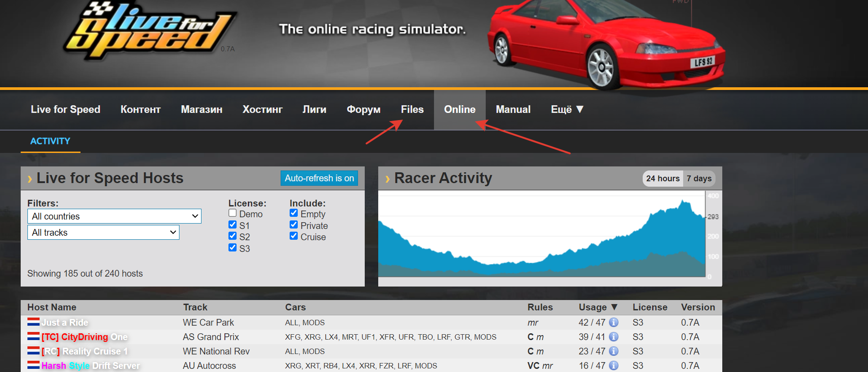This screenshot has height=372, width=868.
Task: Click 'The online racing simulator.' tagline
Action: click(x=372, y=29)
